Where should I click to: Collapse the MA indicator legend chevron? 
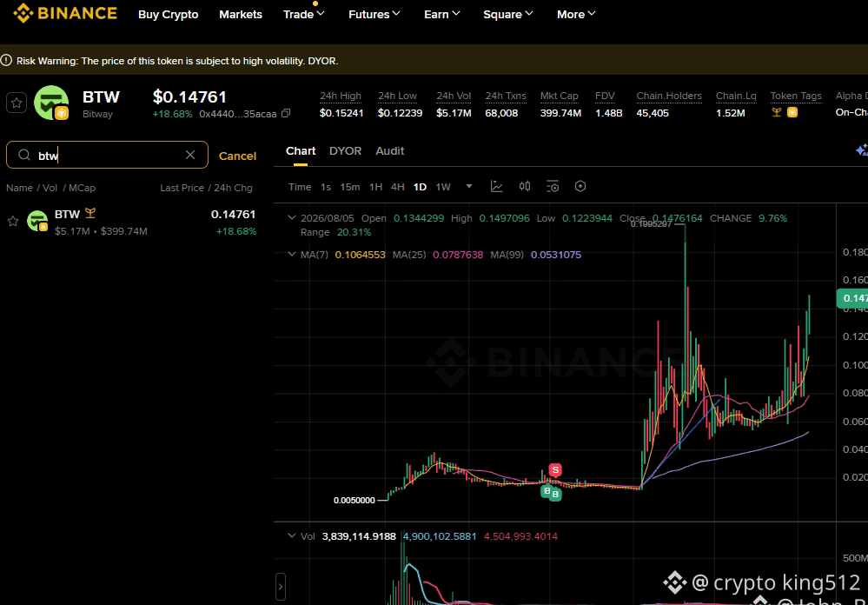tap(292, 255)
